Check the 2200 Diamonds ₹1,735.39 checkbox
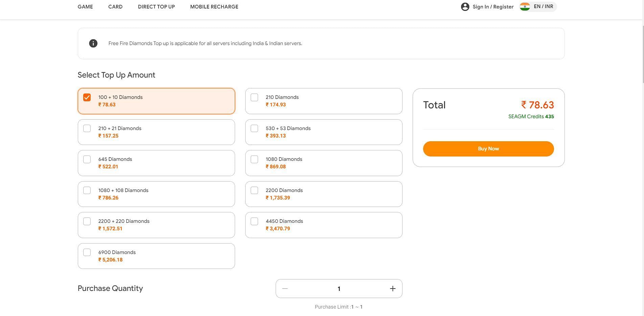 coord(254,190)
